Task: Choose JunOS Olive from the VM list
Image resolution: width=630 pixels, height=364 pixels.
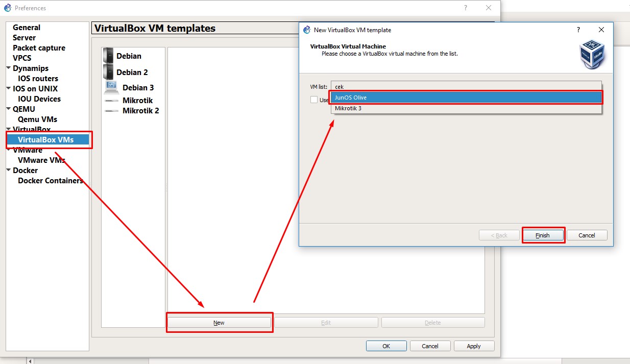Action: 467,98
